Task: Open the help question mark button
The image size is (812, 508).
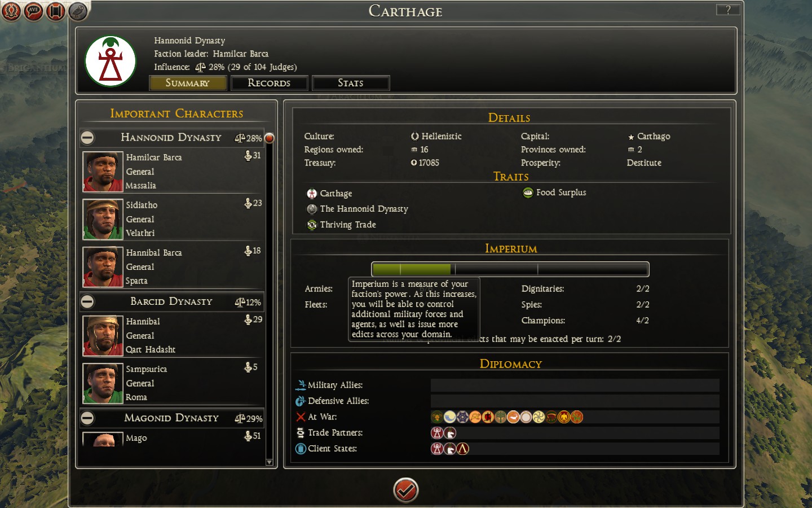Action: [727, 10]
